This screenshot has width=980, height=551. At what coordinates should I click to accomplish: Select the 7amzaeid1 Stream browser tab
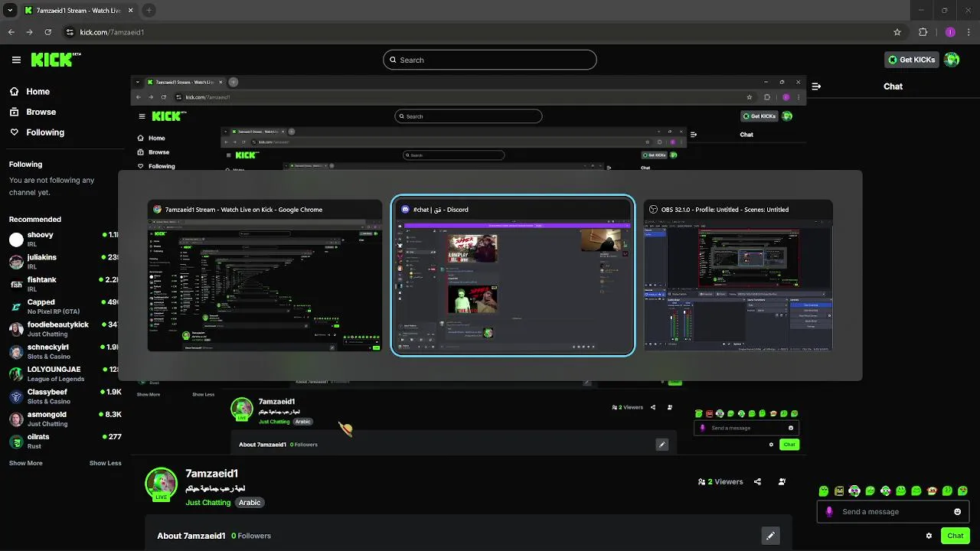tap(79, 11)
